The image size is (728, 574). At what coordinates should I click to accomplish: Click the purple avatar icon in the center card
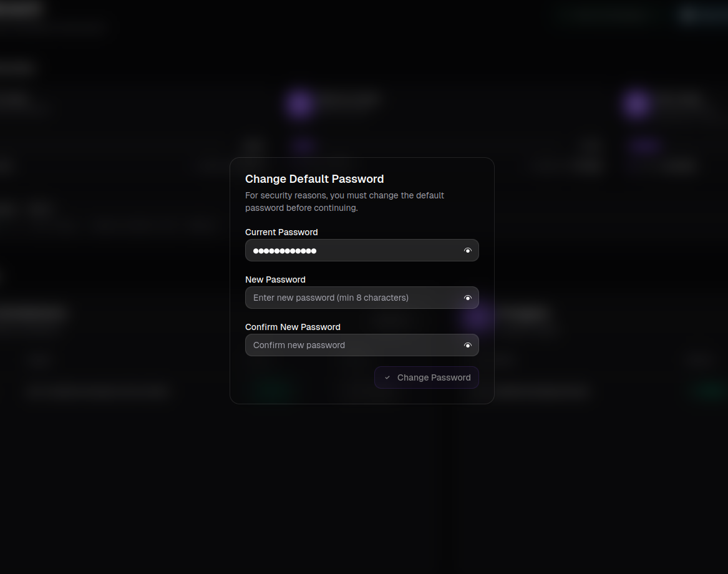(299, 104)
